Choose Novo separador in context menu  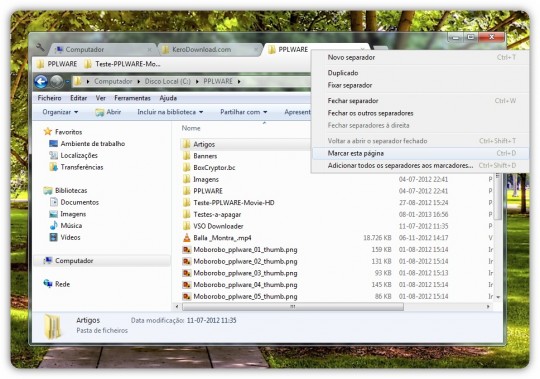click(420, 57)
